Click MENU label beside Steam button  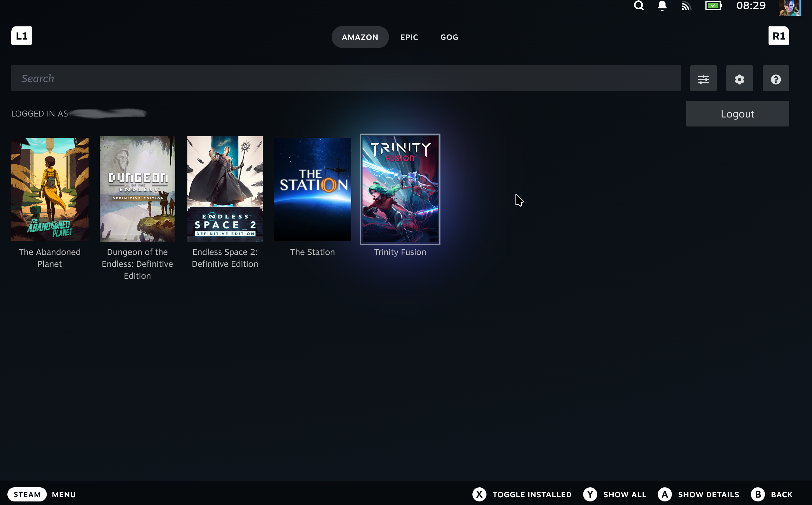point(64,495)
